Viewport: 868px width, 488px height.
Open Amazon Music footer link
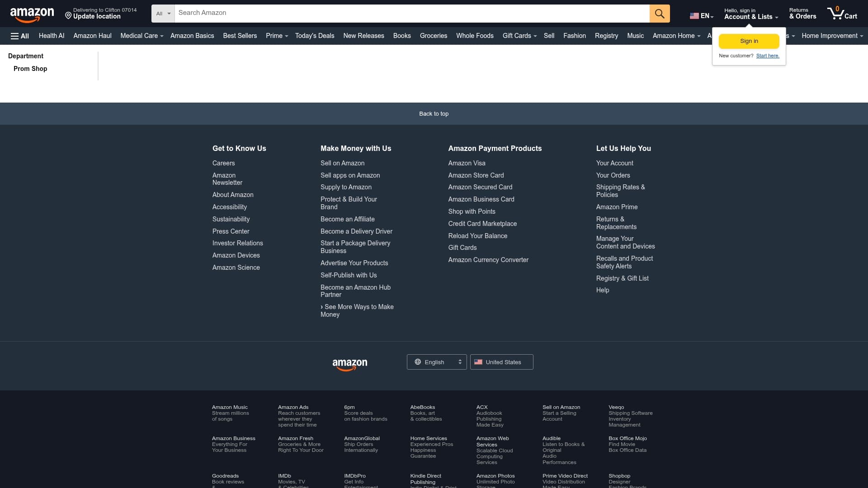[x=230, y=407]
